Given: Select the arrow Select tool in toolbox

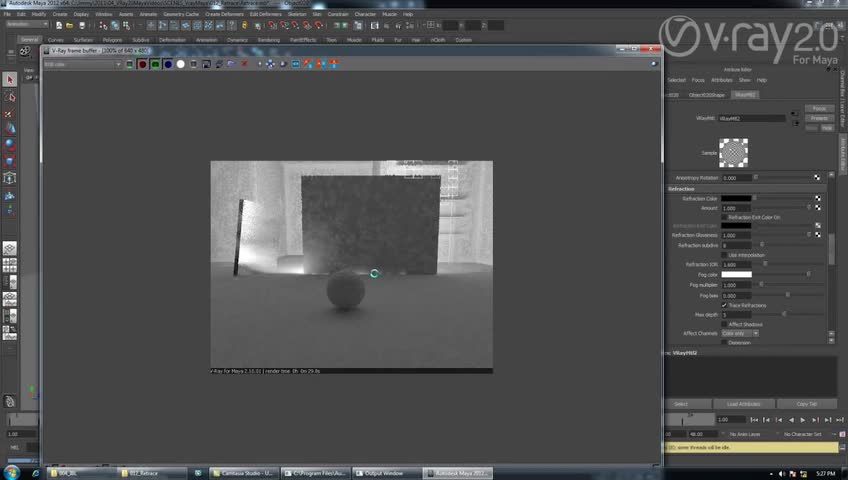Looking at the screenshot, I should (x=10, y=79).
